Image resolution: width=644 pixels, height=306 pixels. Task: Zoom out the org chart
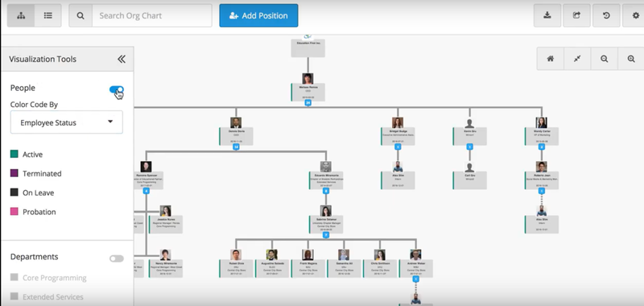click(605, 59)
